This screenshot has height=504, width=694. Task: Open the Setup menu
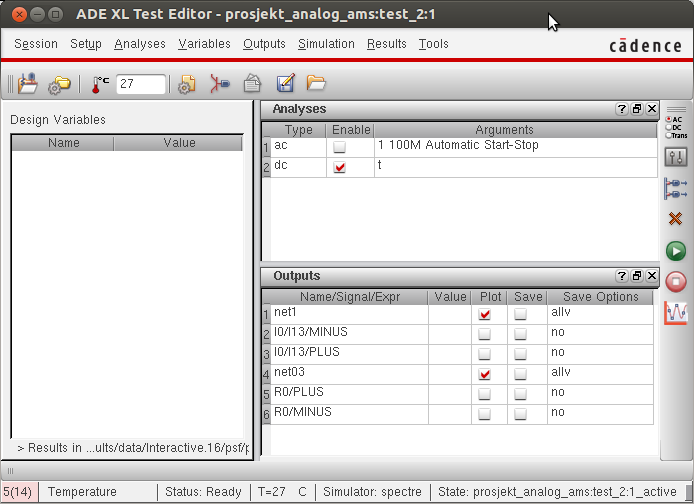pos(86,44)
